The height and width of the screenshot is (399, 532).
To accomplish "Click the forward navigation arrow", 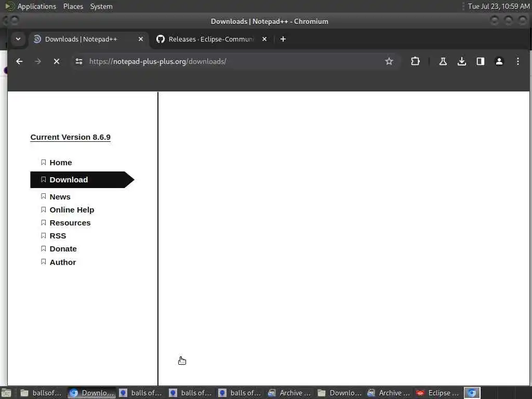I will [38, 61].
